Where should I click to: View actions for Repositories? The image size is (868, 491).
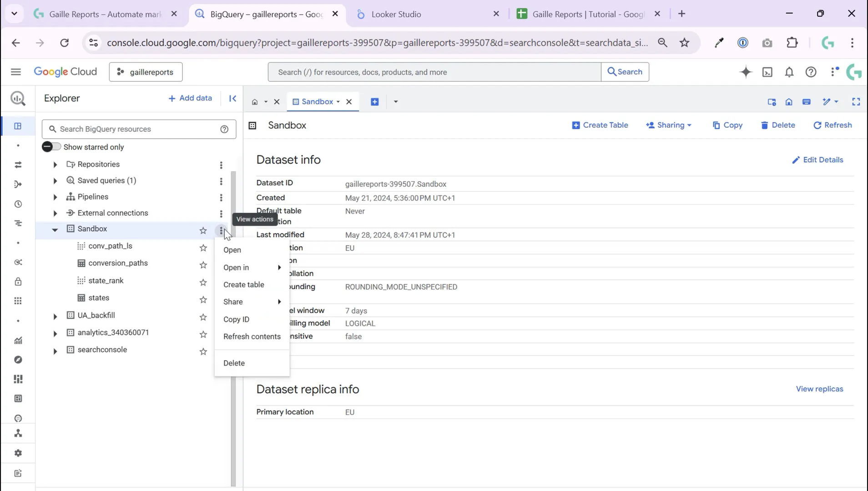click(x=221, y=165)
